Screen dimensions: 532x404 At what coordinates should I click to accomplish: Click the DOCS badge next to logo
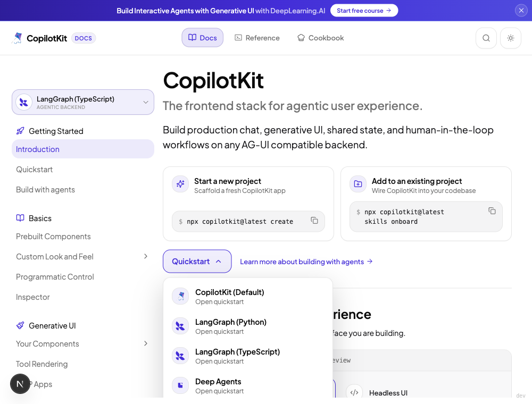84,38
